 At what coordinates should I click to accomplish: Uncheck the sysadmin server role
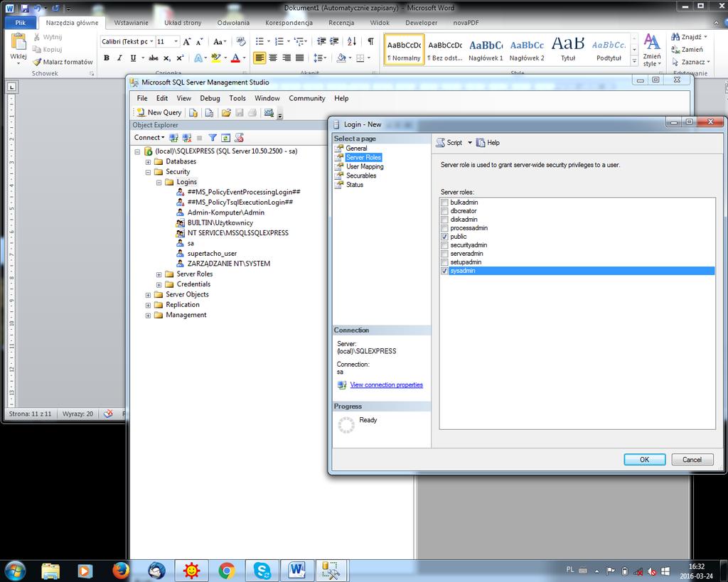445,271
